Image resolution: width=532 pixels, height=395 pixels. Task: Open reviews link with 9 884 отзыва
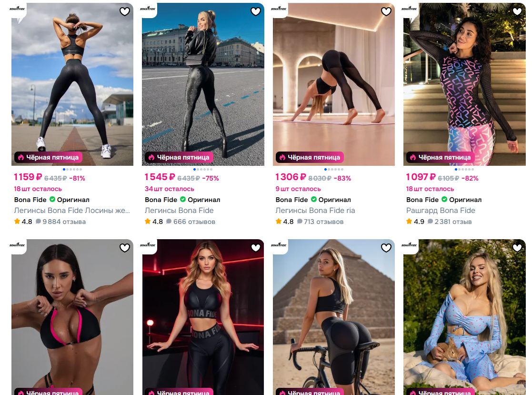point(61,222)
